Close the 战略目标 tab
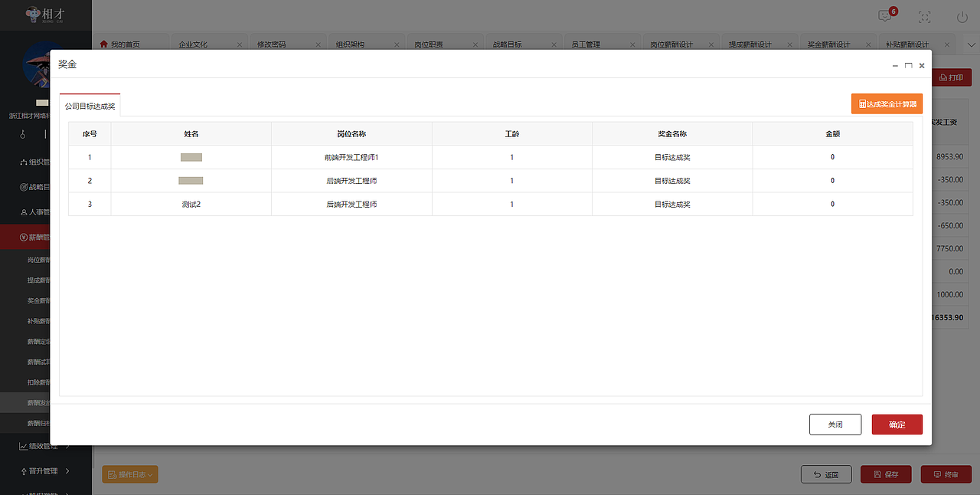This screenshot has height=495, width=980. point(554,44)
